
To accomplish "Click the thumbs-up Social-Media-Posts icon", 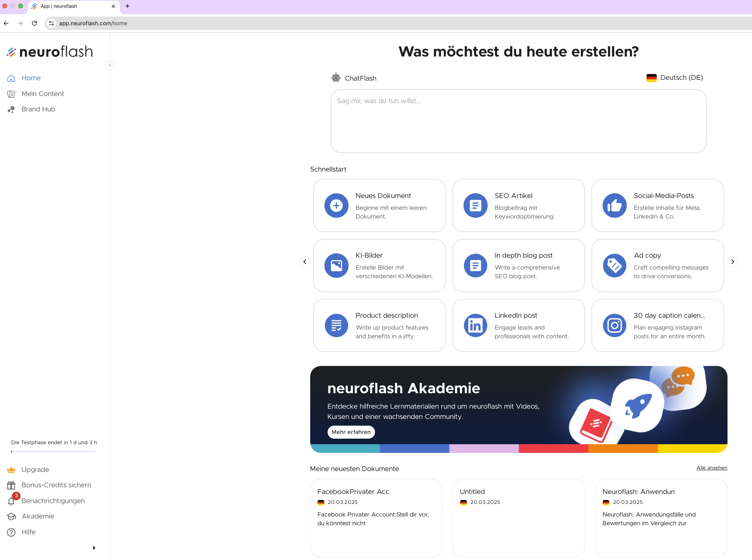I will coord(614,206).
